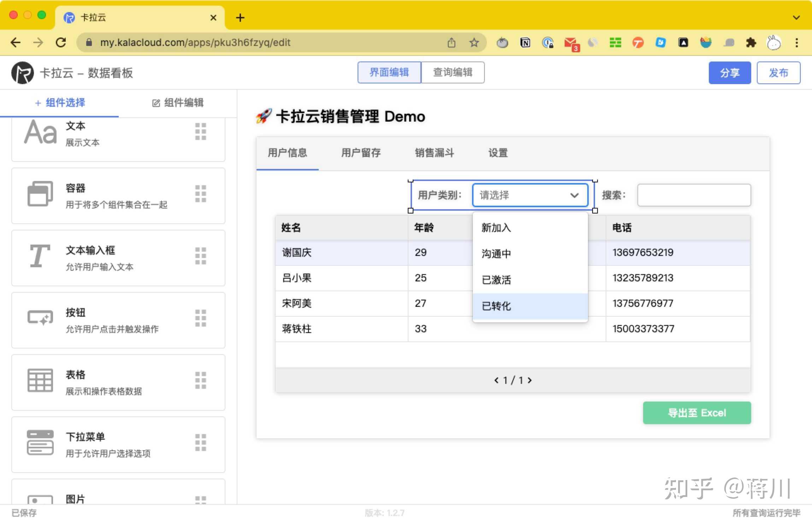The height and width of the screenshot is (521, 812).
Task: Click the 卡拉云 logo at top left
Action: [x=22, y=72]
